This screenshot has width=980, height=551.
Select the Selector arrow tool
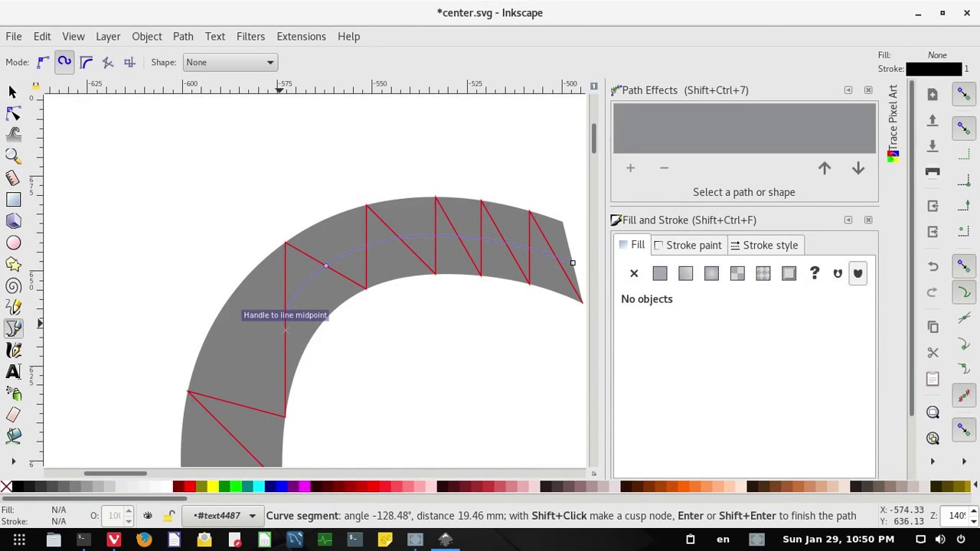click(x=13, y=92)
